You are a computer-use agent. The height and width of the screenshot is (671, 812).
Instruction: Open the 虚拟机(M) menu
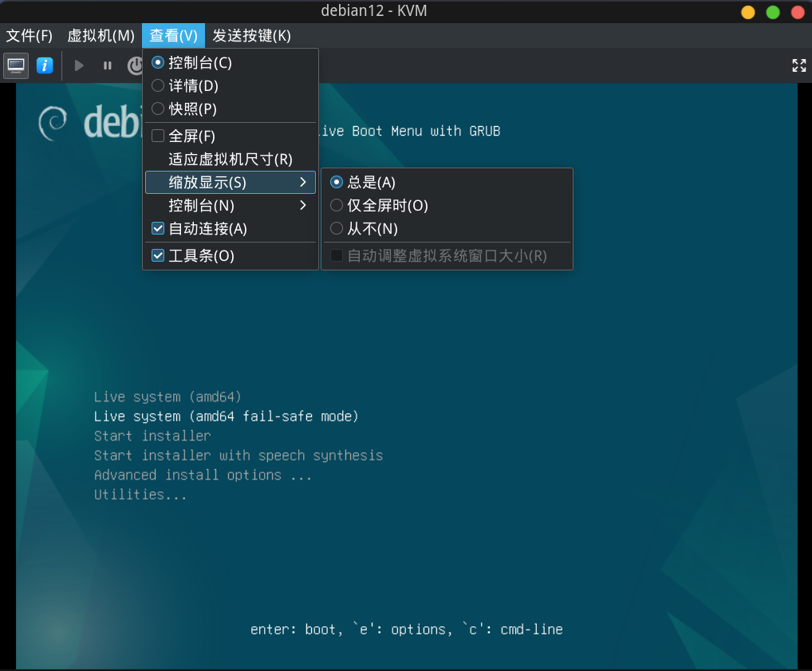tap(101, 36)
